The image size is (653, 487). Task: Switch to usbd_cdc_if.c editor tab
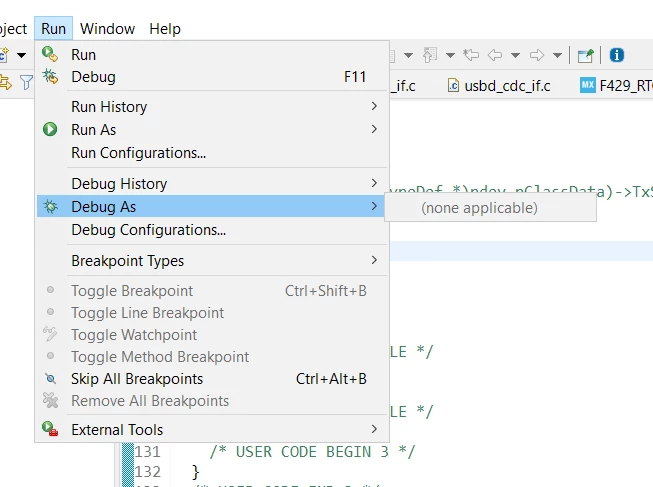(x=499, y=86)
